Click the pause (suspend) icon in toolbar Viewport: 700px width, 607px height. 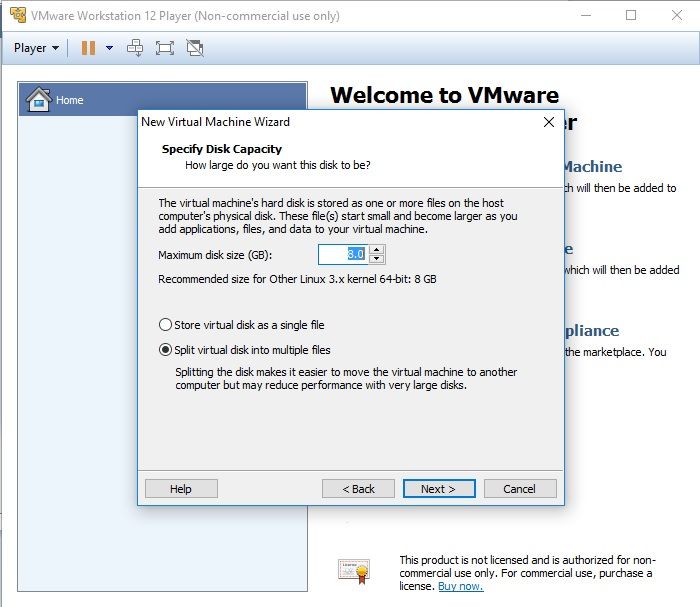[x=88, y=48]
